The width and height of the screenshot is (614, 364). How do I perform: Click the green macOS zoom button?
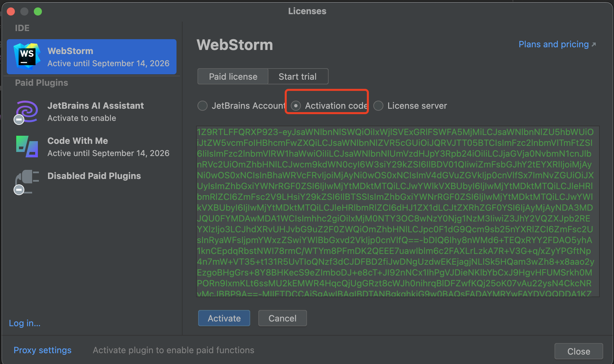38,11
